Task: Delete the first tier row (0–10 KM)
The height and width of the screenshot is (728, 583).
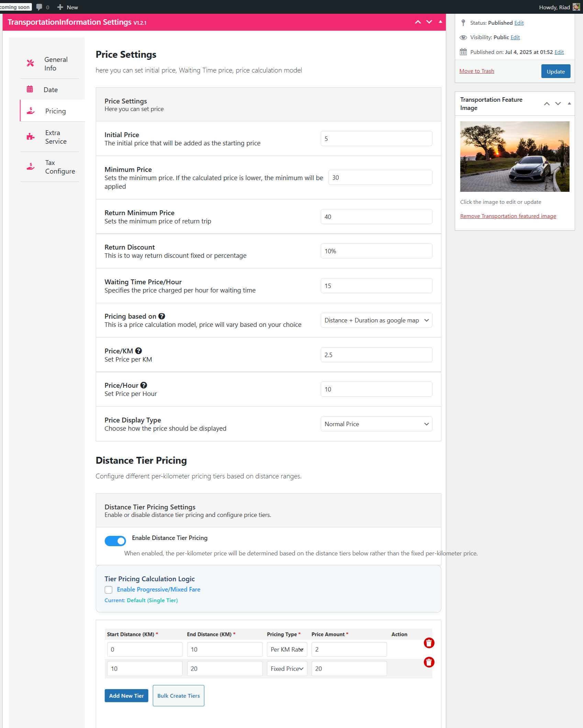Action: (429, 643)
